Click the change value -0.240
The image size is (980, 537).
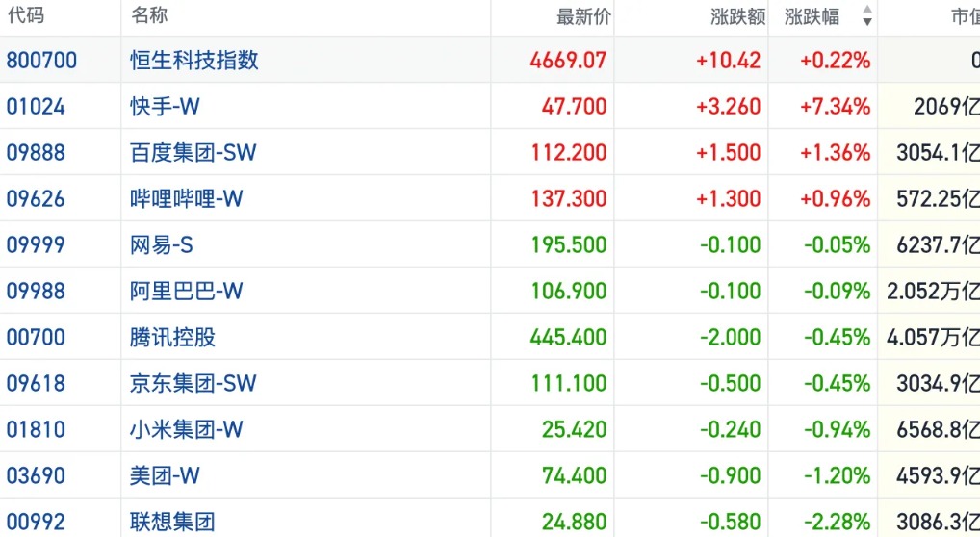pyautogui.click(x=730, y=429)
